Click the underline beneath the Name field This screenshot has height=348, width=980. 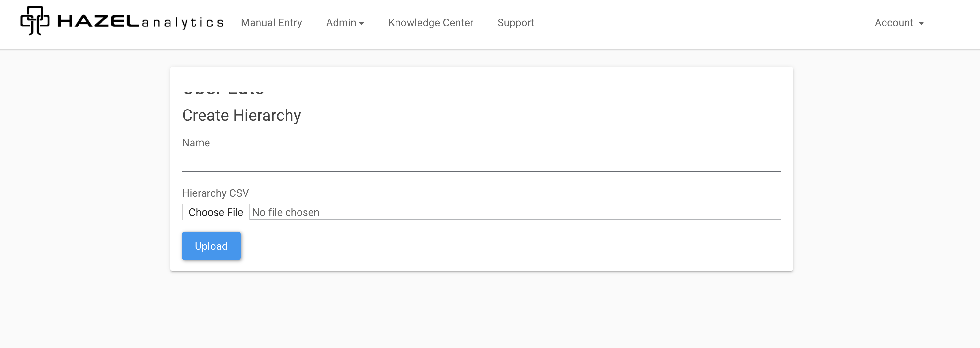point(481,171)
